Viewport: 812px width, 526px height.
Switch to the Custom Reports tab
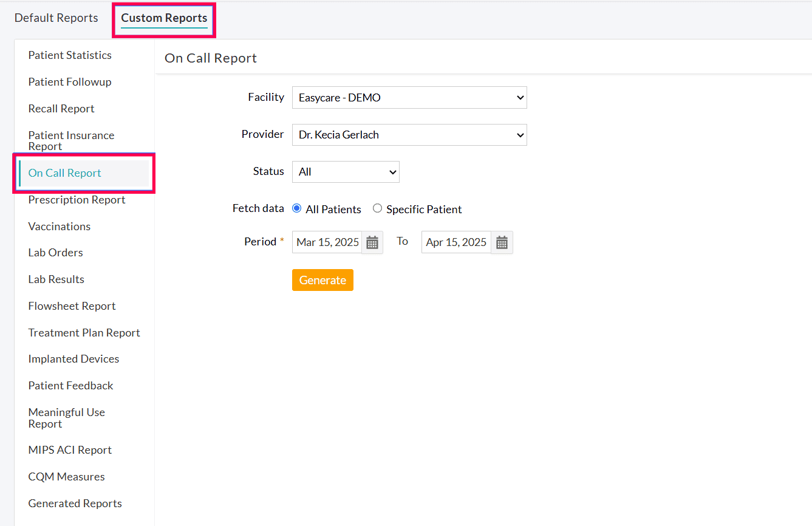point(163,18)
